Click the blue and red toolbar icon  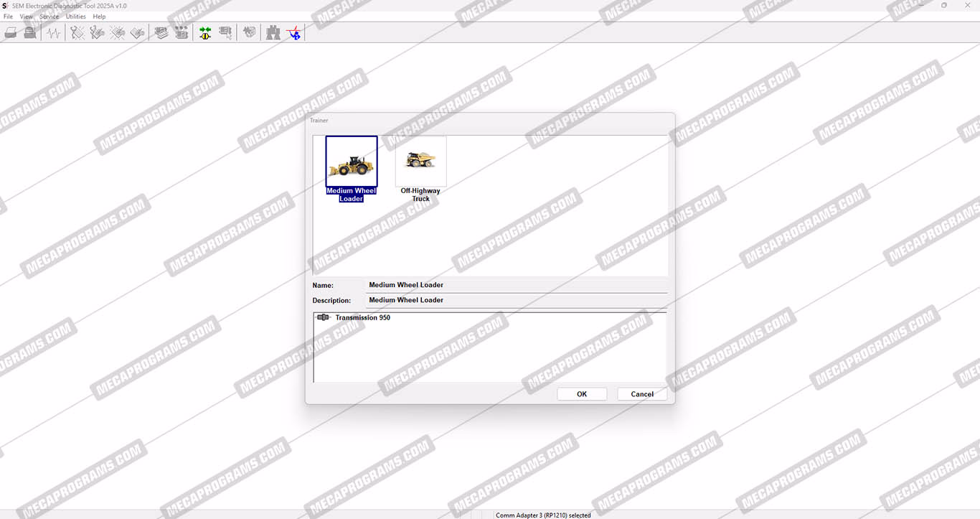click(x=293, y=33)
